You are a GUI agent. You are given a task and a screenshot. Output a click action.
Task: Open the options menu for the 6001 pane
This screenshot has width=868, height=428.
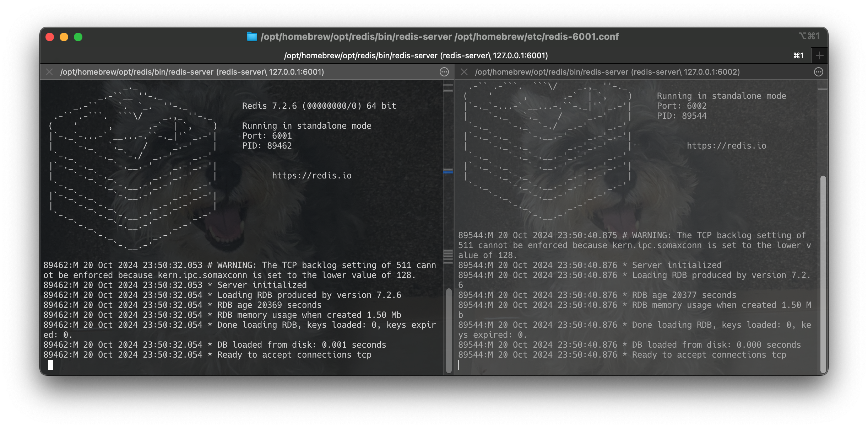tap(445, 72)
